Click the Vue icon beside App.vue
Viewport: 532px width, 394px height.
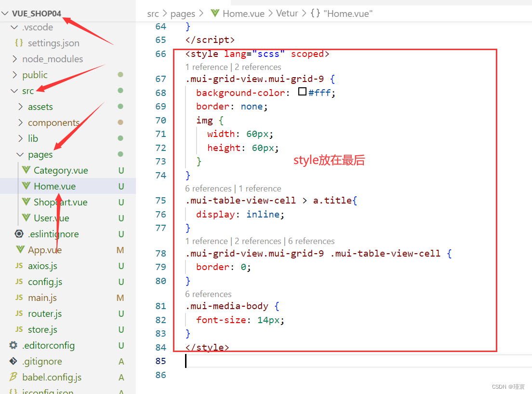click(20, 250)
